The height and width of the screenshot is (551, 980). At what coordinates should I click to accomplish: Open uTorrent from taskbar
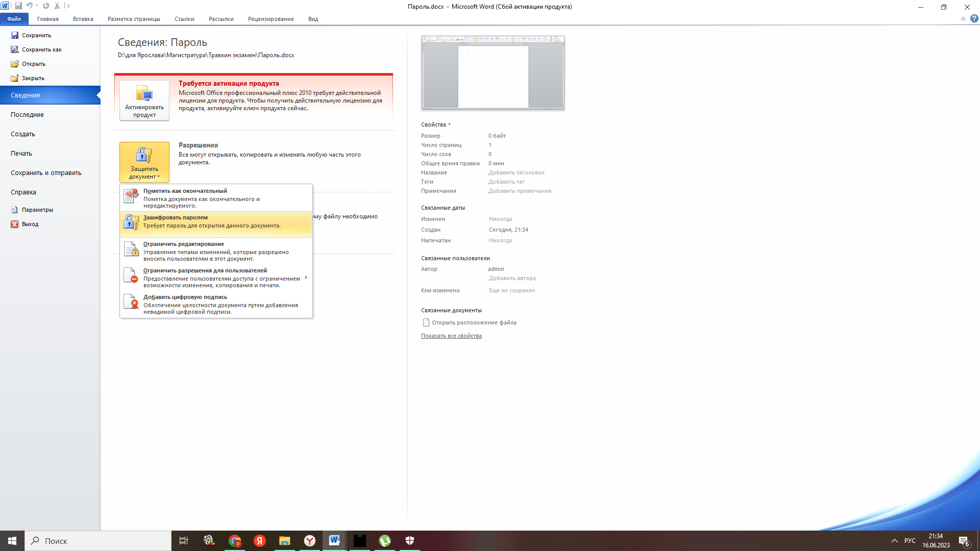385,541
